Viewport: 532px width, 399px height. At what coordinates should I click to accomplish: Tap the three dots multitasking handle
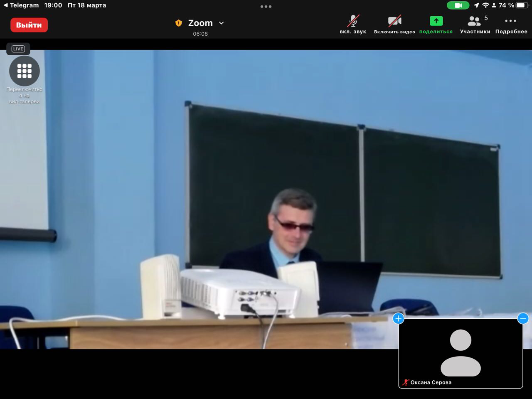click(266, 6)
